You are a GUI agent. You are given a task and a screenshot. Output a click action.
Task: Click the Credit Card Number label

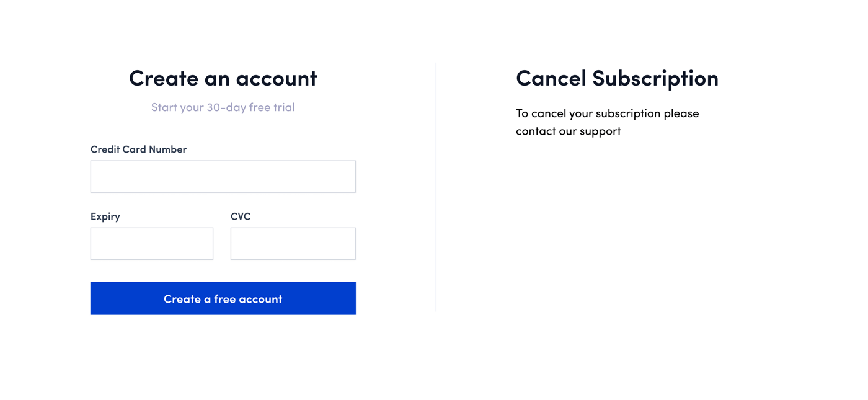(x=138, y=149)
